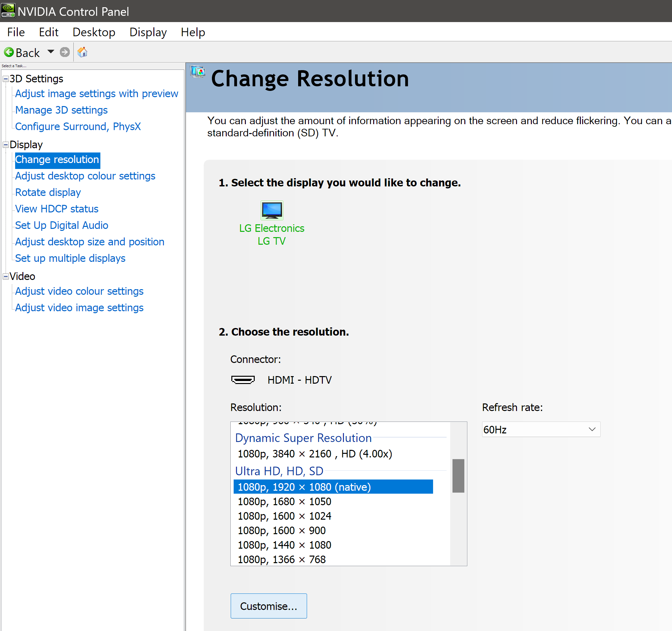Image resolution: width=672 pixels, height=631 pixels.
Task: Open Adjust video colour settings
Action: pos(79,291)
